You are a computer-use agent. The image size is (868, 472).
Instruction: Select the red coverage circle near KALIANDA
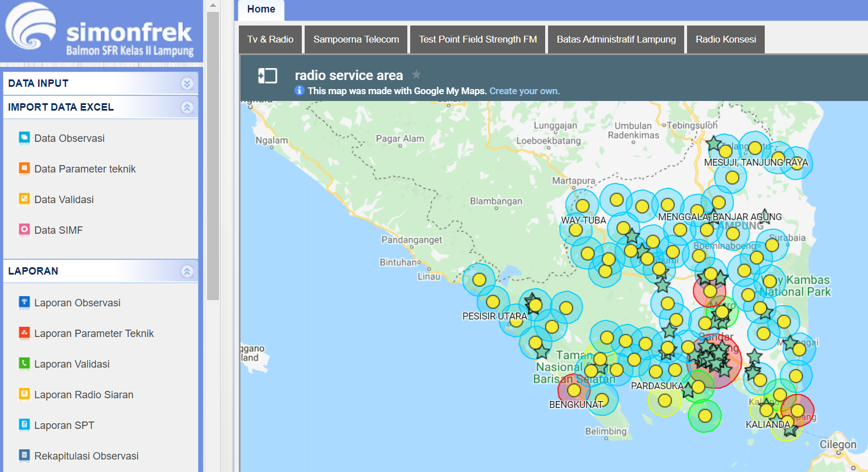[x=797, y=410]
